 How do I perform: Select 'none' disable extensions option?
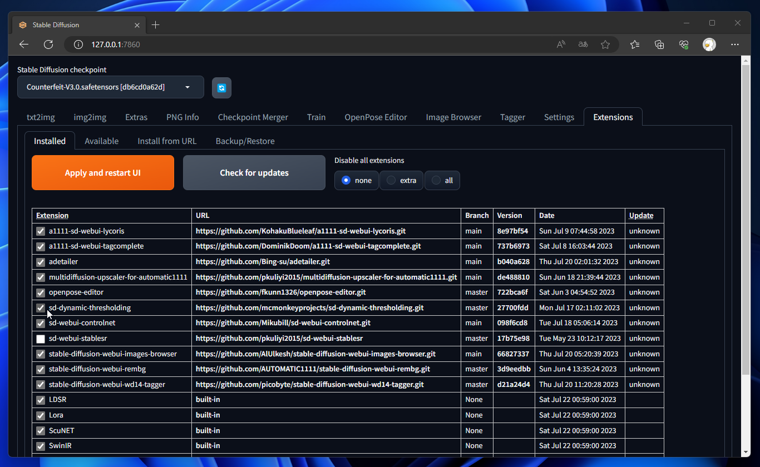[x=356, y=180]
